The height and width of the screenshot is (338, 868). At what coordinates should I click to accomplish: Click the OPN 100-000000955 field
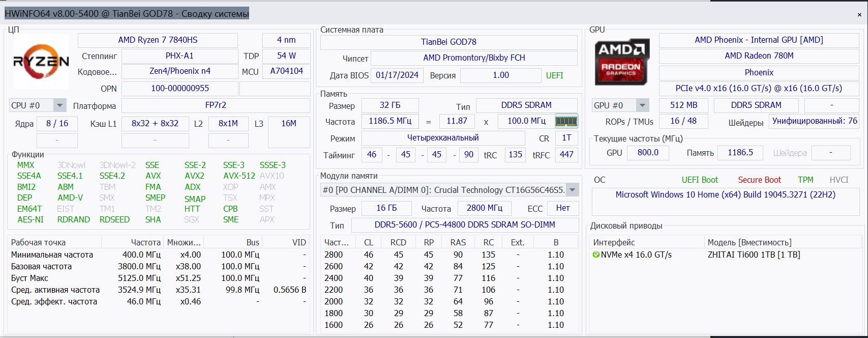click(179, 89)
